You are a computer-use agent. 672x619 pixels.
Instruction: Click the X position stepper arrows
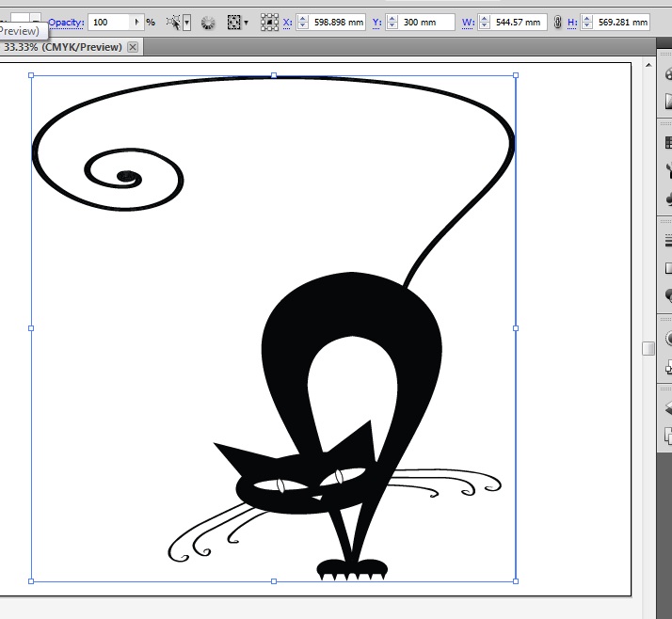point(303,22)
